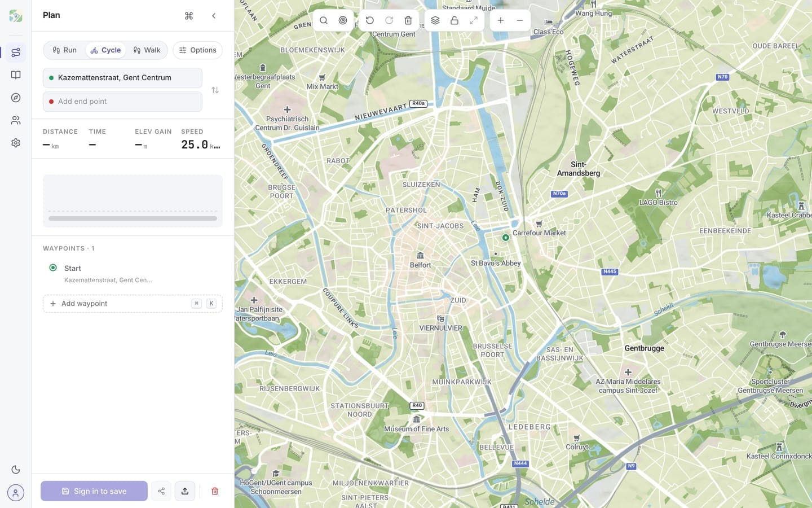Click the green start marker on map

pyautogui.click(x=506, y=238)
